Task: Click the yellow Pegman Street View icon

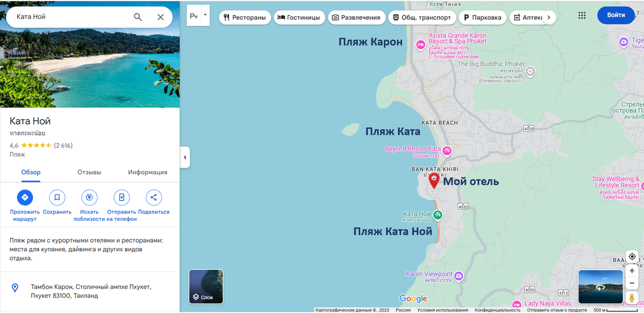Action: pos(632,298)
